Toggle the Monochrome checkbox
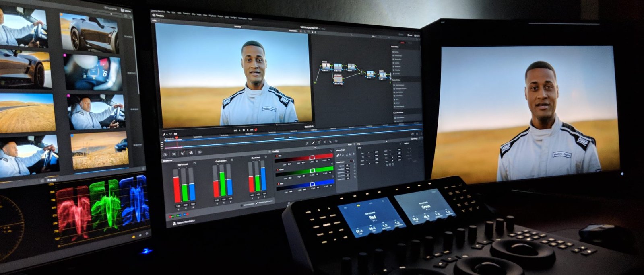This screenshot has width=644, height=275. [x=242, y=205]
